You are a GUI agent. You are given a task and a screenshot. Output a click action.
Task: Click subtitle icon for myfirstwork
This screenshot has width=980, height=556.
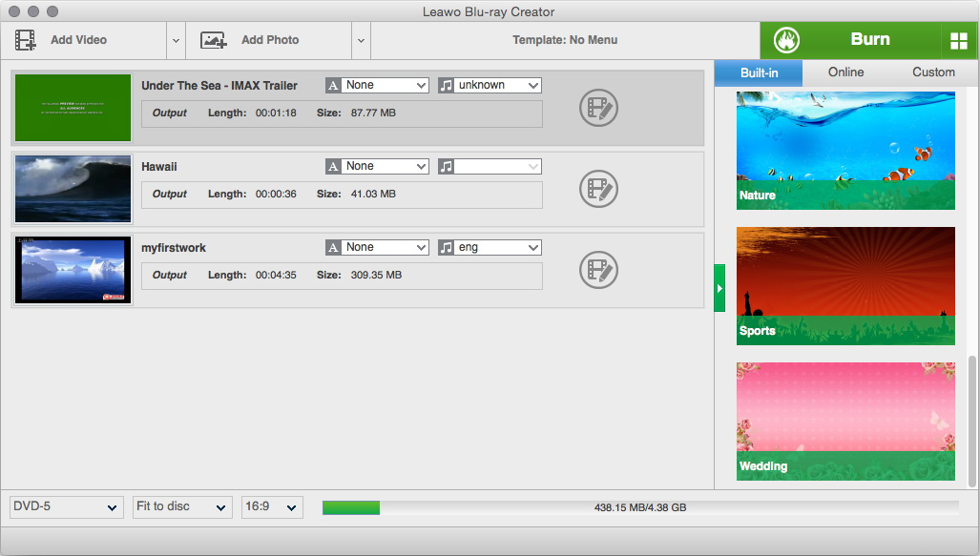point(333,248)
